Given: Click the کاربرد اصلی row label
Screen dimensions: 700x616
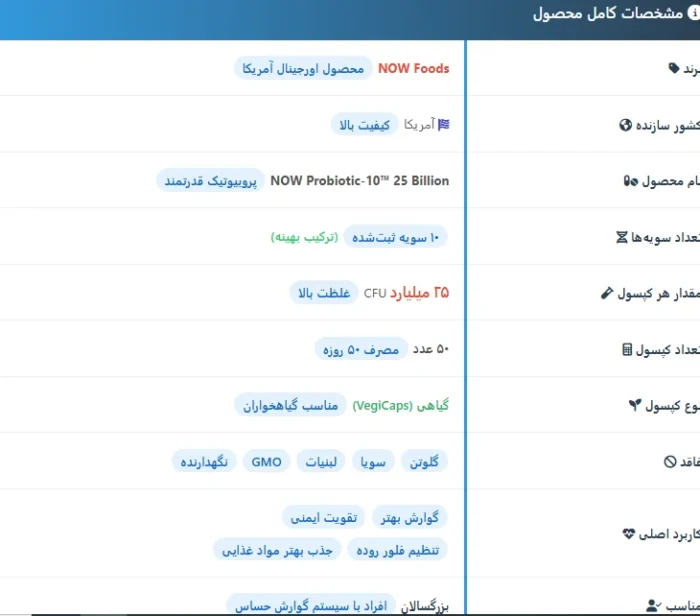Looking at the screenshot, I should click(670, 534).
